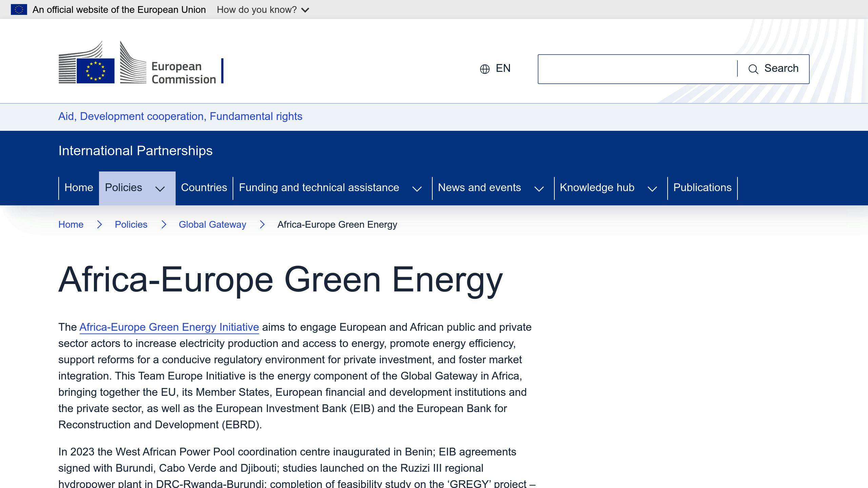The image size is (868, 488).
Task: Open Africa-Europe Green Energy Initiative link
Action: (x=169, y=327)
